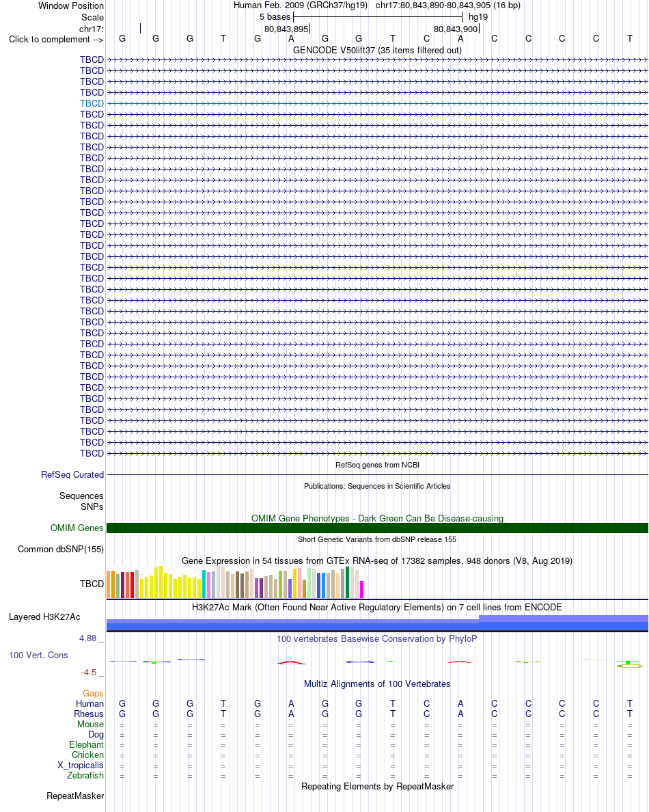Click the 80,843,895 ruler coordinate
649x812 pixels.
[286, 29]
